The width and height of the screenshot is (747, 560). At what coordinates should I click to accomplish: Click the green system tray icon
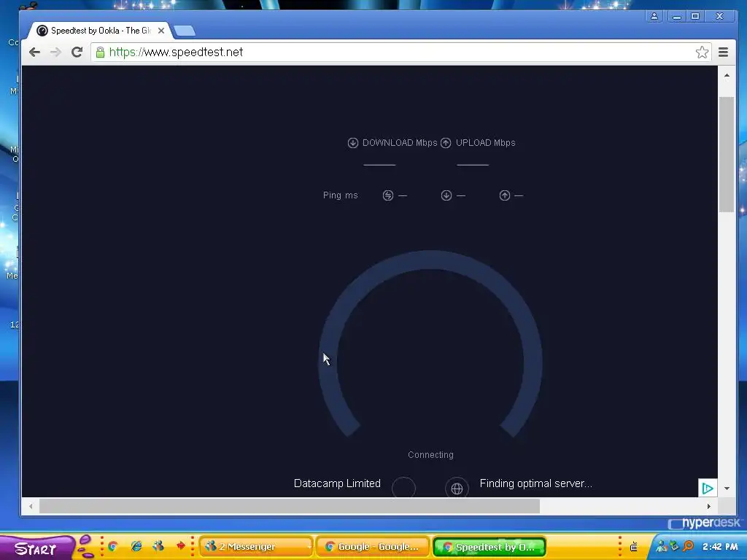(x=674, y=546)
